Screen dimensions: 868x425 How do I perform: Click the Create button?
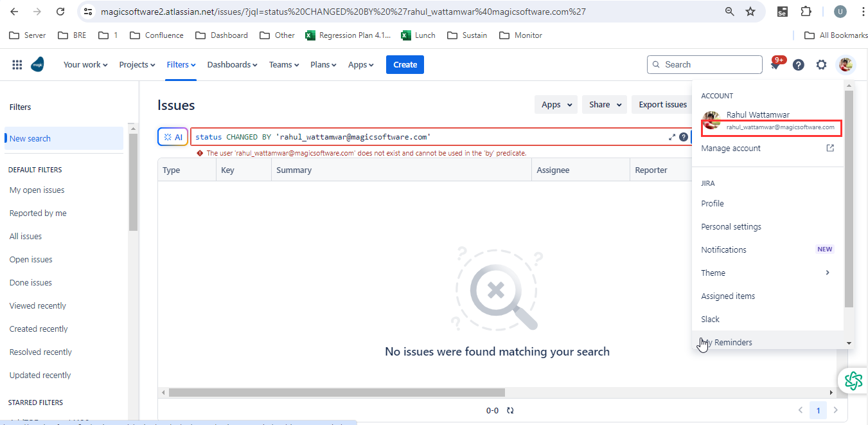[x=404, y=64]
